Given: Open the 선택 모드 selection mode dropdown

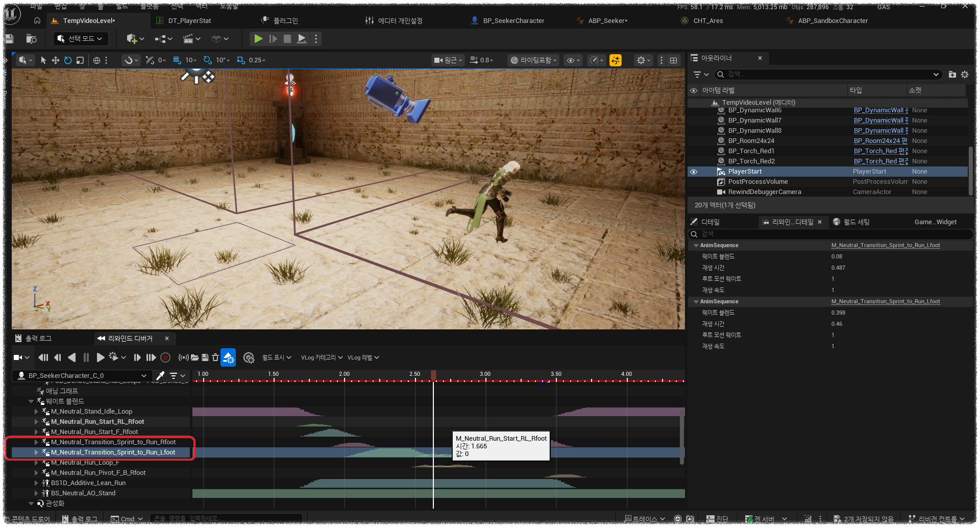Looking at the screenshot, I should 80,39.
